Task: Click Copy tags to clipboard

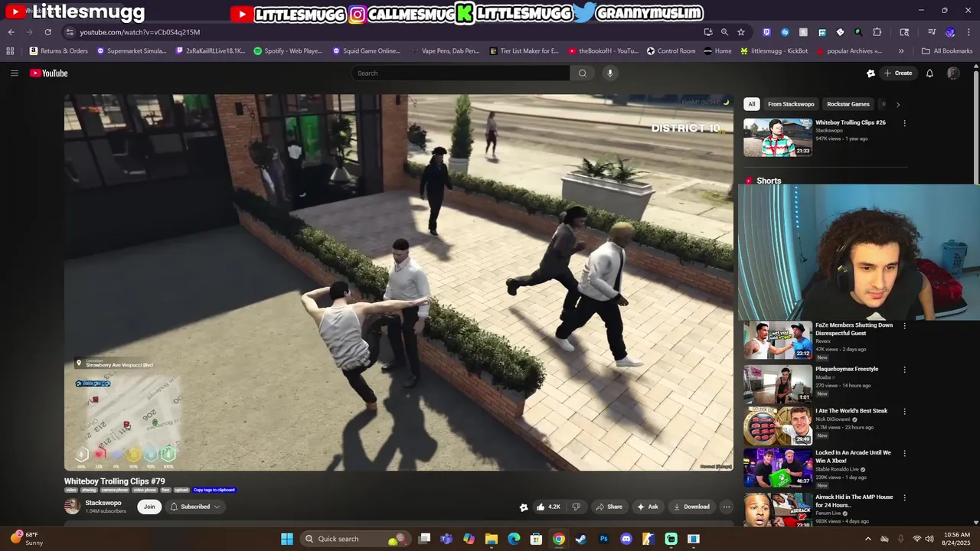Action: coord(214,490)
